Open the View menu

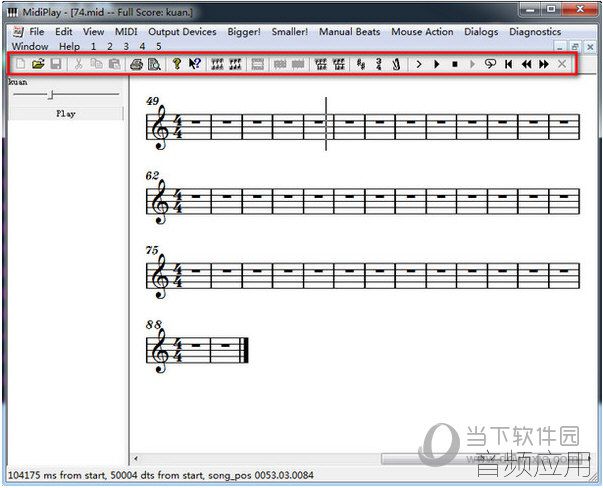coord(93,32)
